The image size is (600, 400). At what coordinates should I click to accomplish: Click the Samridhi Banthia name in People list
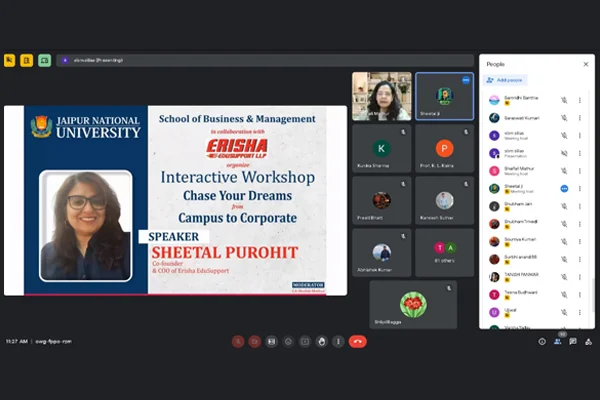coord(521,98)
